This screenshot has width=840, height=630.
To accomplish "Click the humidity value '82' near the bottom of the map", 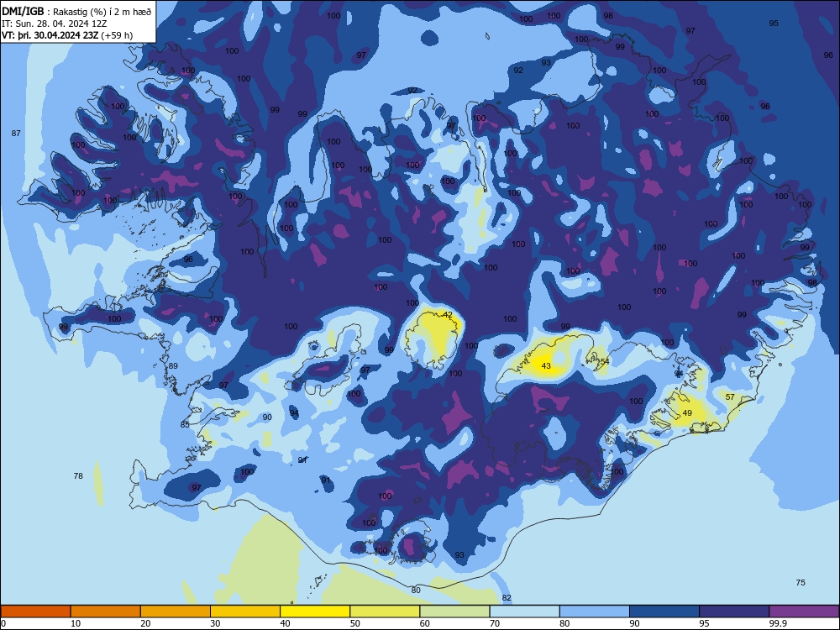I will [x=507, y=597].
